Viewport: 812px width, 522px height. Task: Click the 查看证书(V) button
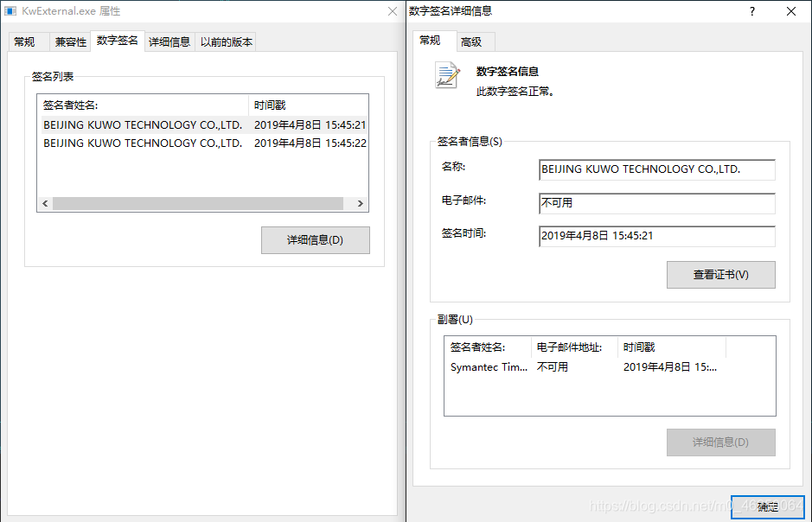coord(720,274)
